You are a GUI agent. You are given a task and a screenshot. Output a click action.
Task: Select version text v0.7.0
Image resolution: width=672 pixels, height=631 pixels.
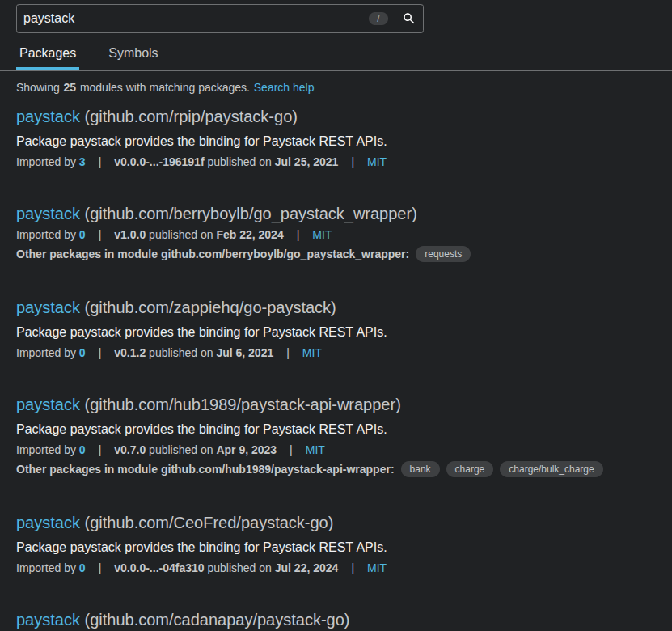click(130, 450)
